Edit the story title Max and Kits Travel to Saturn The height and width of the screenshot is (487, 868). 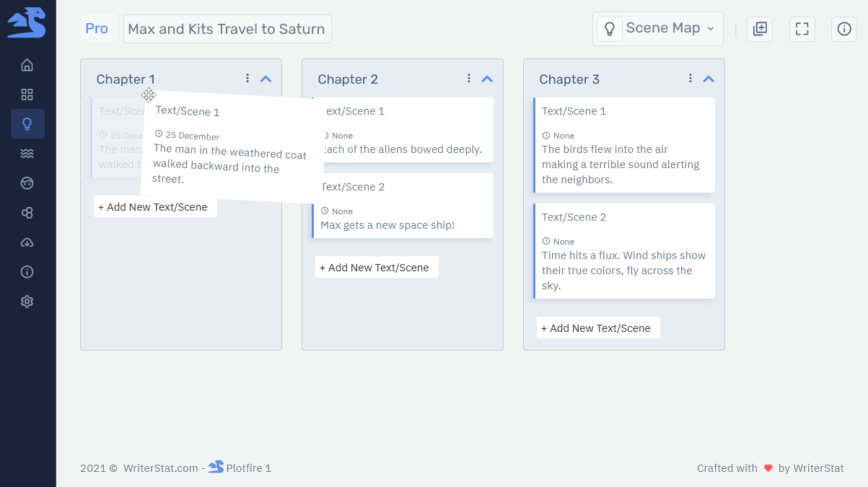pyautogui.click(x=227, y=29)
